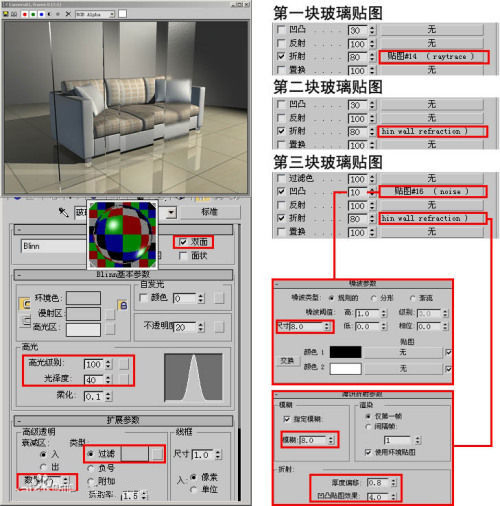Click the clear image X icon
Image resolution: width=500 pixels, height=506 pixels.
(x=68, y=14)
